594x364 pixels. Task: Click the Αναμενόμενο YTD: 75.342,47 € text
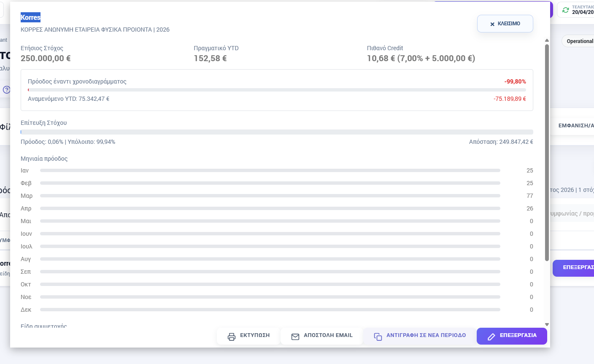click(69, 99)
